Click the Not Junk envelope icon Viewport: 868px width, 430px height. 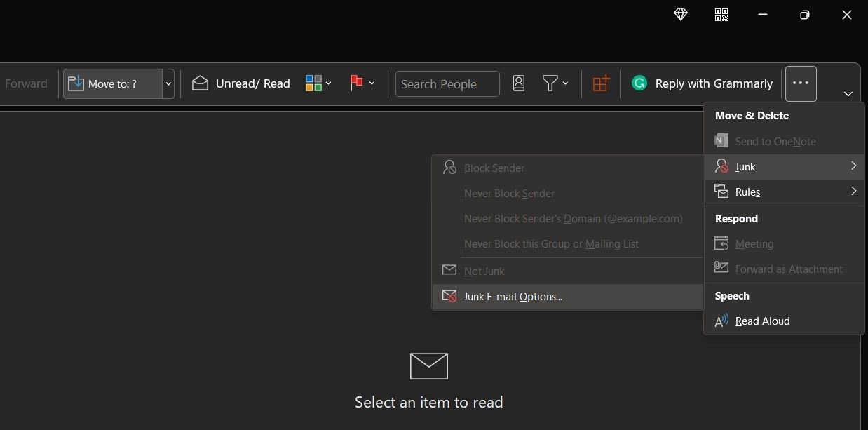click(449, 270)
